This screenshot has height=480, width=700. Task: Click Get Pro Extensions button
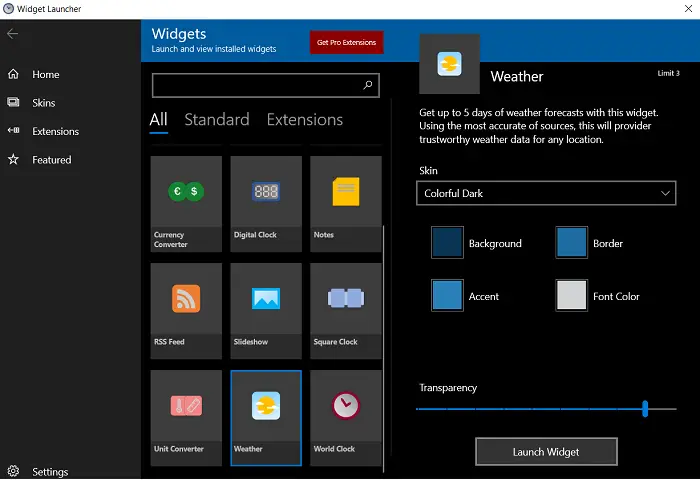point(346,42)
